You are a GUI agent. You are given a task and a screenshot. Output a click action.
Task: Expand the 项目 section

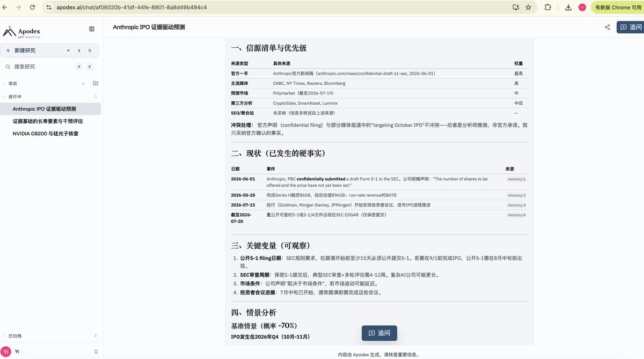[x=12, y=84]
